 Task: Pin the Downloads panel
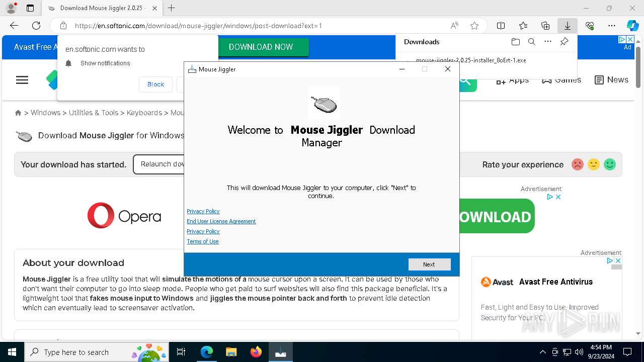point(564,42)
